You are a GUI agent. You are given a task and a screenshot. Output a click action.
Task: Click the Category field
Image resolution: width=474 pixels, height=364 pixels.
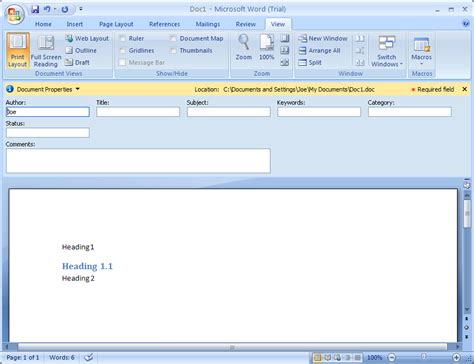410,112
